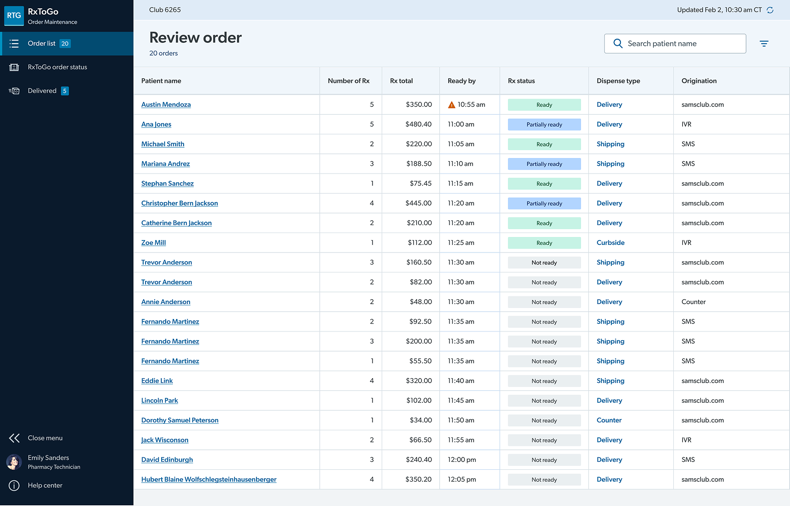Screen dimensions: 790x512
Task: Open Help center
Action: pos(45,485)
